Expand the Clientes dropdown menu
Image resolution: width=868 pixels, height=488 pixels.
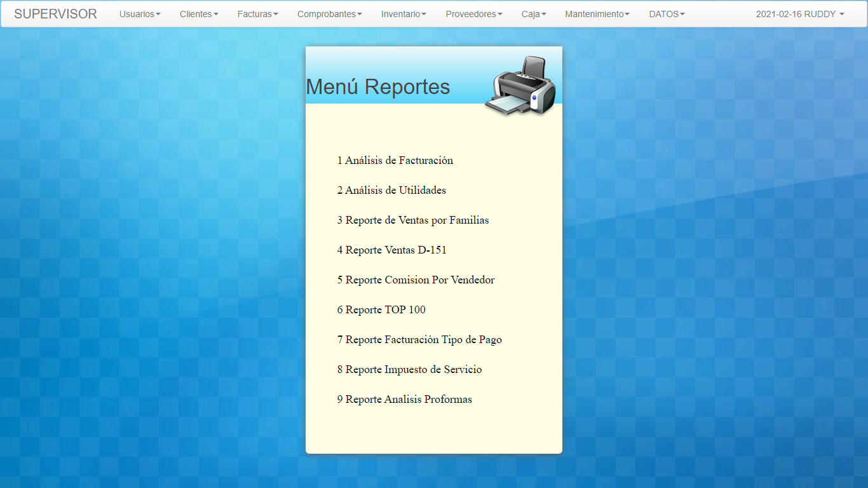click(199, 14)
